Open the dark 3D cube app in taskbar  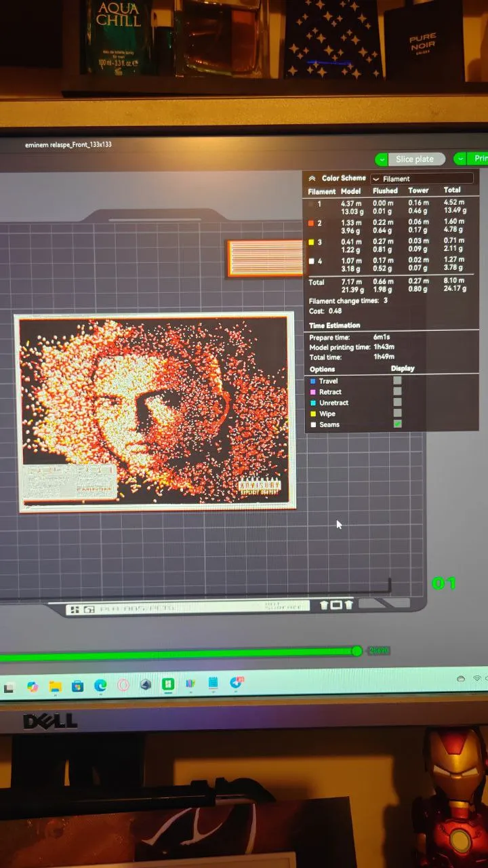click(x=145, y=685)
